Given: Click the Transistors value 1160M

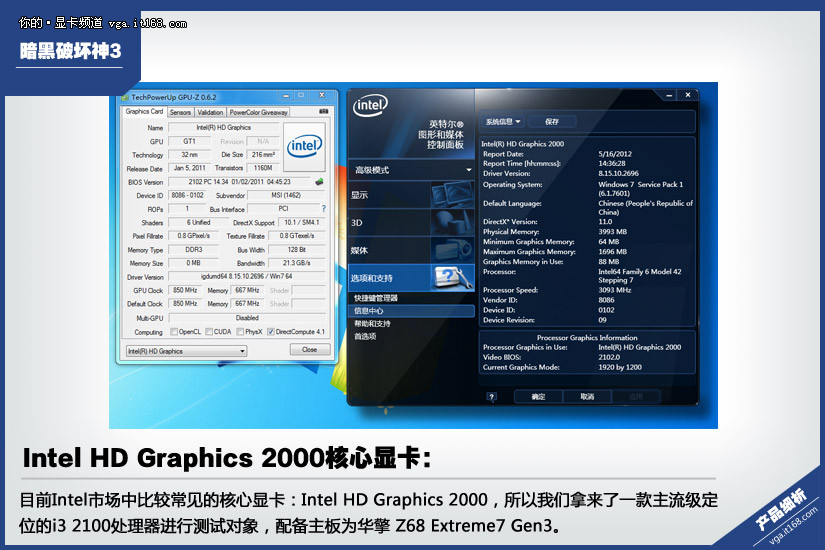Looking at the screenshot, I should 263,168.
